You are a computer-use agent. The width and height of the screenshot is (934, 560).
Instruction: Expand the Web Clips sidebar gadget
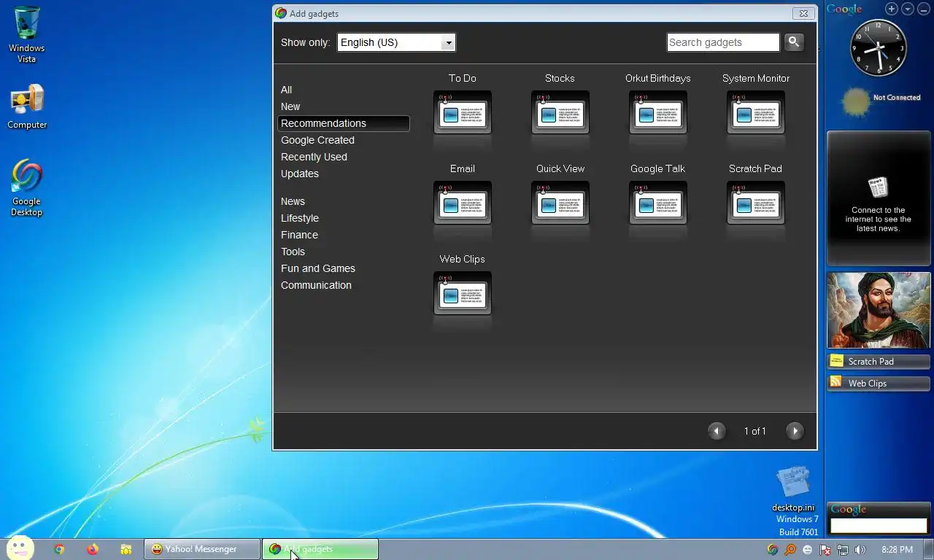pyautogui.click(x=879, y=384)
